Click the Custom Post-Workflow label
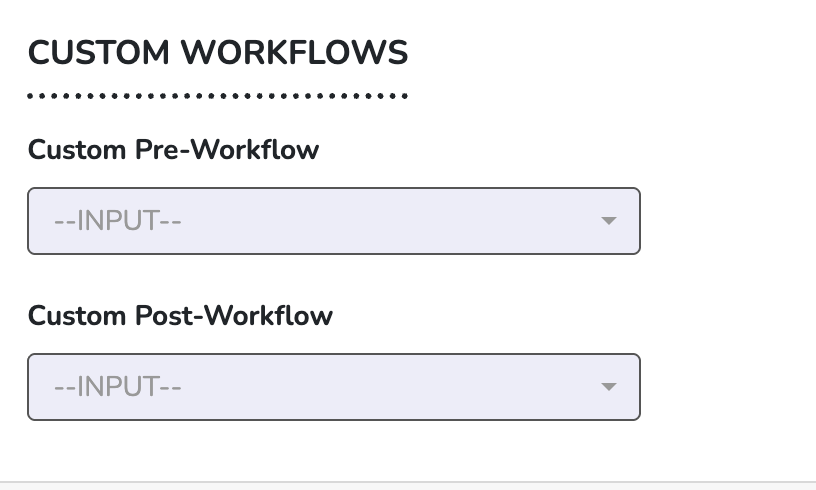Image resolution: width=816 pixels, height=490 pixels. pyautogui.click(x=180, y=316)
